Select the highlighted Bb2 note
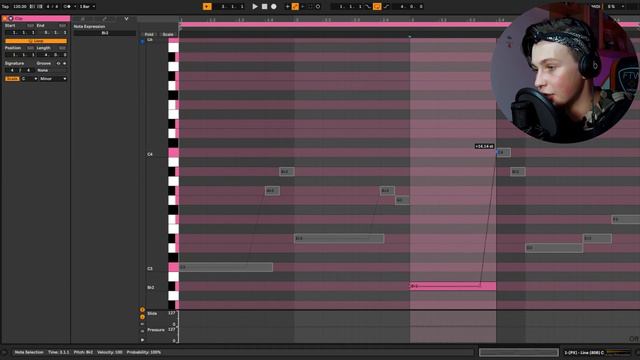Viewport: 640px width, 360px height. (x=453, y=286)
